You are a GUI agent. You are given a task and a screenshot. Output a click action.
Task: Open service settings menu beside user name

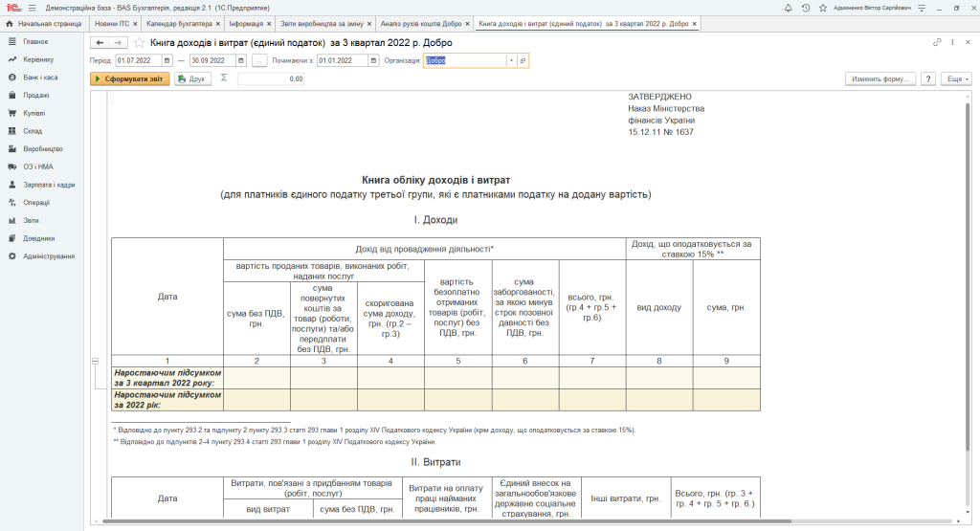pyautogui.click(x=922, y=8)
